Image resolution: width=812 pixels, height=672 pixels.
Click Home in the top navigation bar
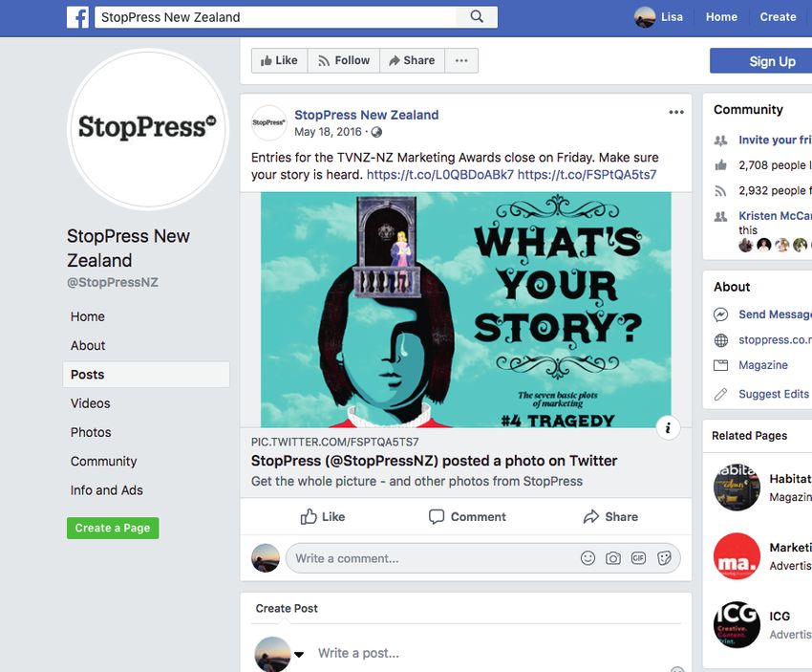[721, 17]
